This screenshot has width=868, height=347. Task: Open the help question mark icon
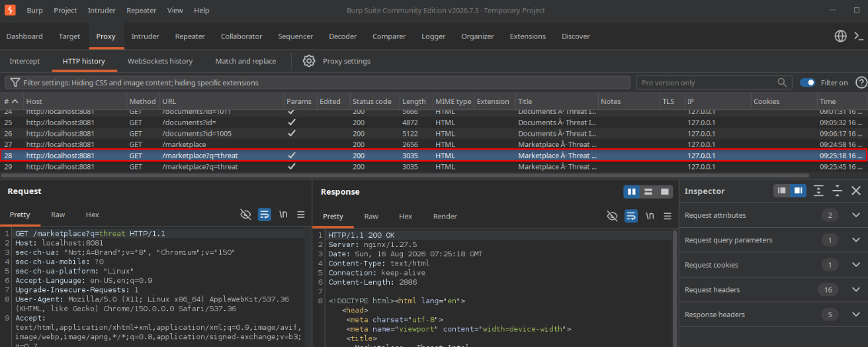(x=861, y=82)
